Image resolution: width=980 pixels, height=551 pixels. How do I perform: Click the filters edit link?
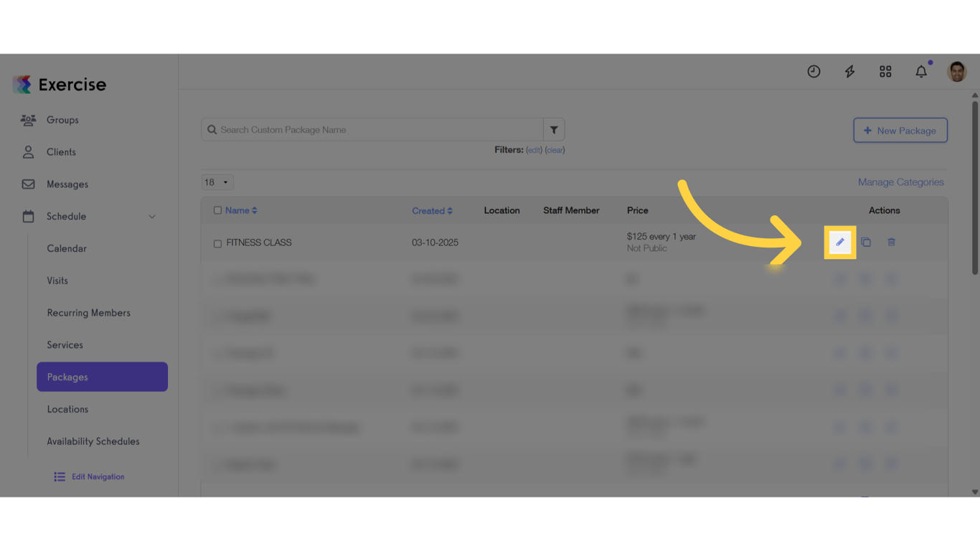(534, 151)
